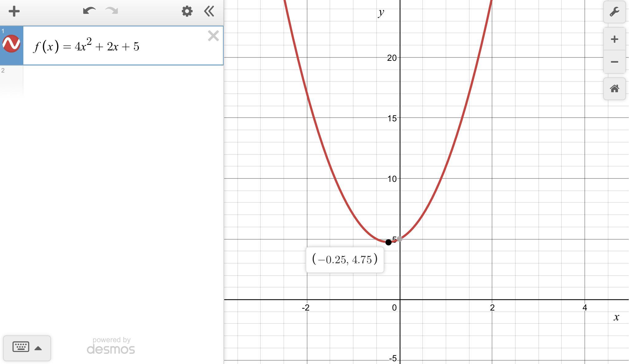Zoom out of the graph
The height and width of the screenshot is (364, 629).
[614, 62]
